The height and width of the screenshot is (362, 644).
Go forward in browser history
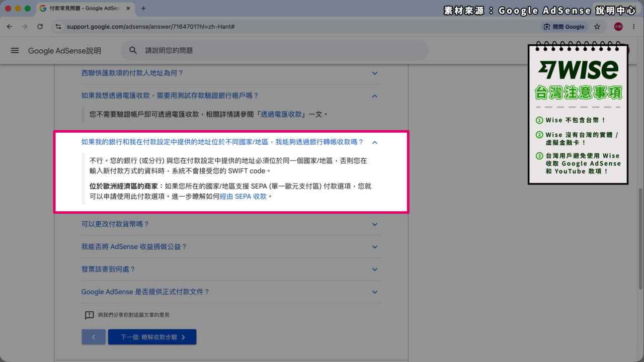click(25, 27)
